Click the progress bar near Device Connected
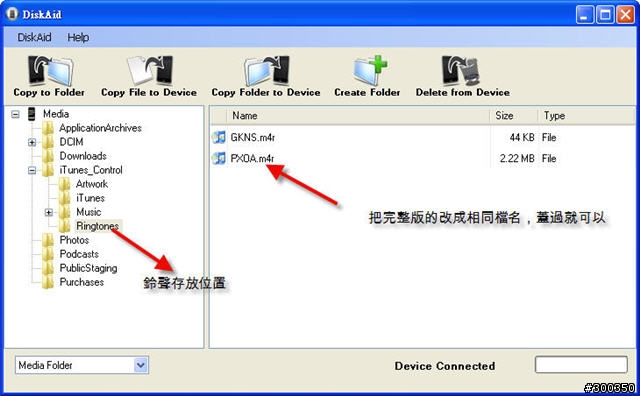 [x=581, y=365]
